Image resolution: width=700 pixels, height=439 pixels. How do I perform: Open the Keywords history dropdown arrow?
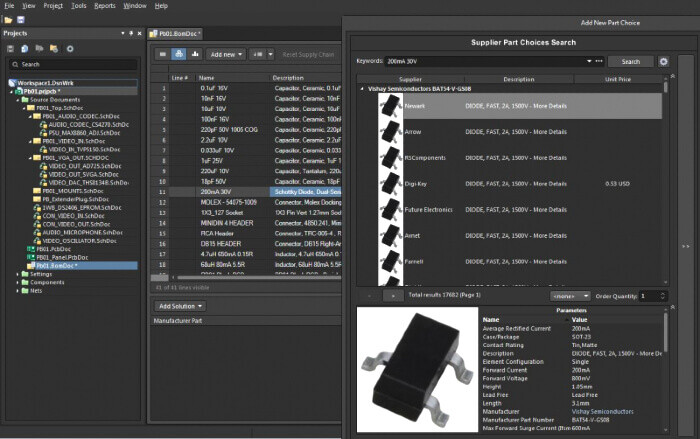click(589, 61)
